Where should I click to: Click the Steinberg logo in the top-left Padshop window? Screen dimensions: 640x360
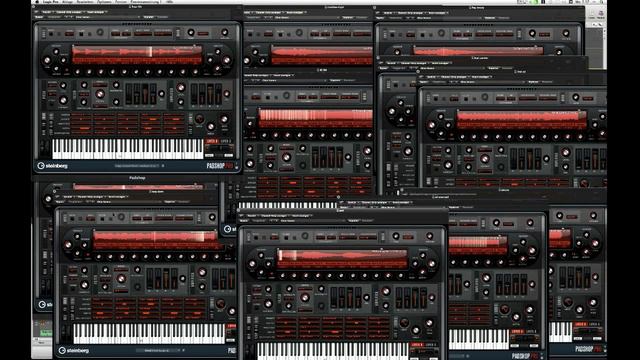point(52,166)
